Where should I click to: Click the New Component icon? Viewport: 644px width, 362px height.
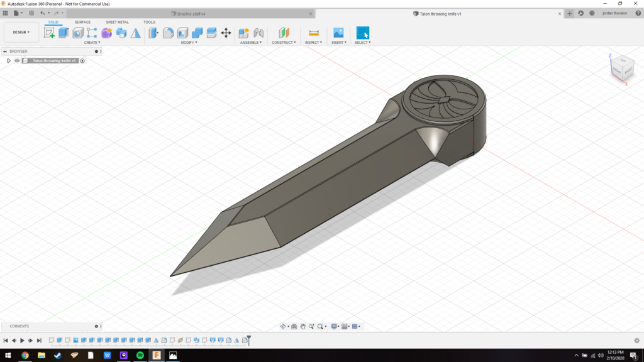(x=243, y=33)
